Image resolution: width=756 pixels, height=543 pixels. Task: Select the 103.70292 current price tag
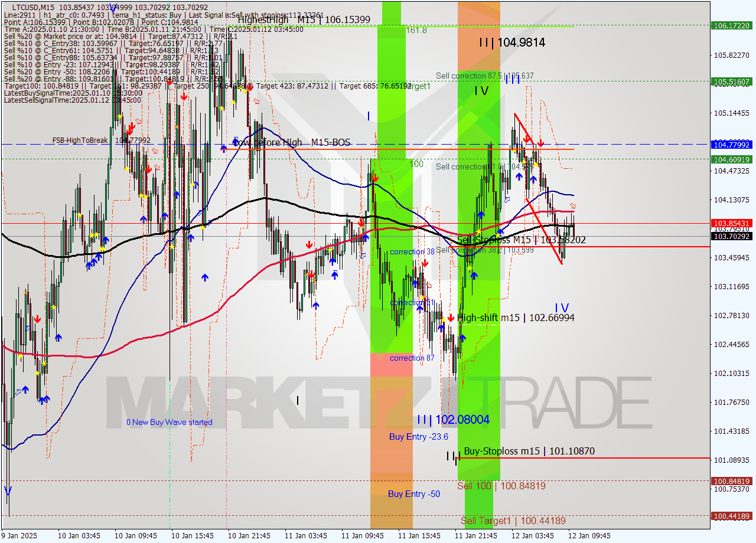point(732,236)
